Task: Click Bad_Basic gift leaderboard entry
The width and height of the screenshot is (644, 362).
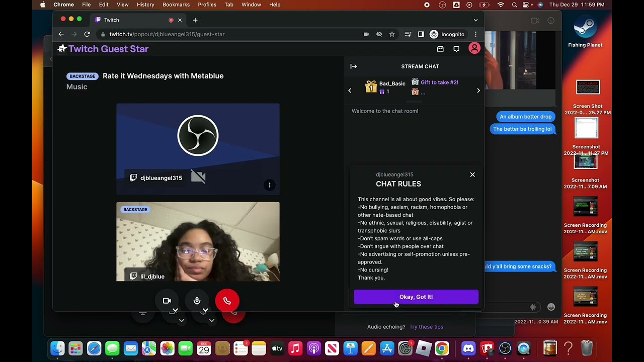Action: click(x=385, y=87)
